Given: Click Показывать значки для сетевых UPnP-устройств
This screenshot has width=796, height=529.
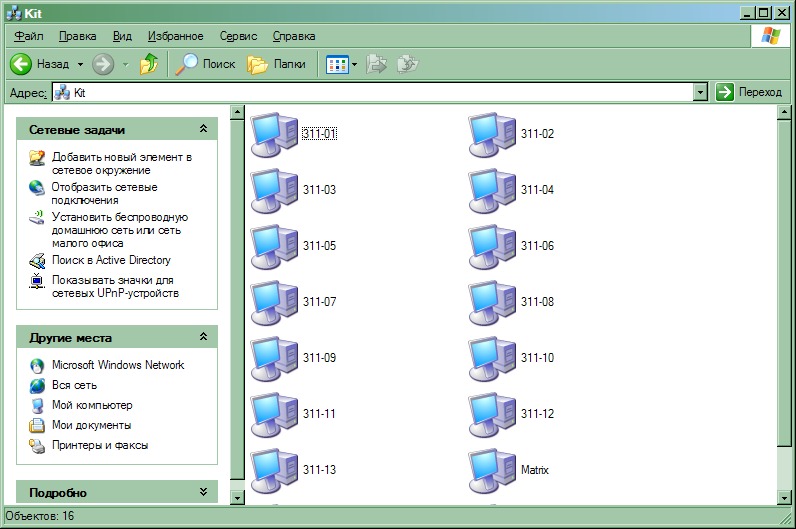Looking at the screenshot, I should click(x=115, y=286).
